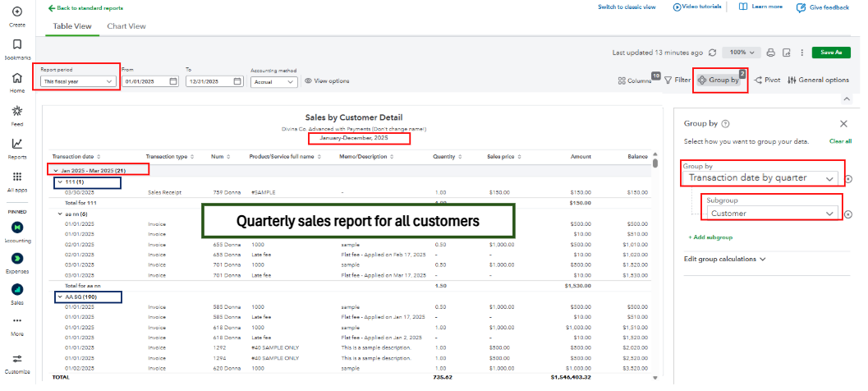Open the Feed icon in the sidebar

point(16,111)
